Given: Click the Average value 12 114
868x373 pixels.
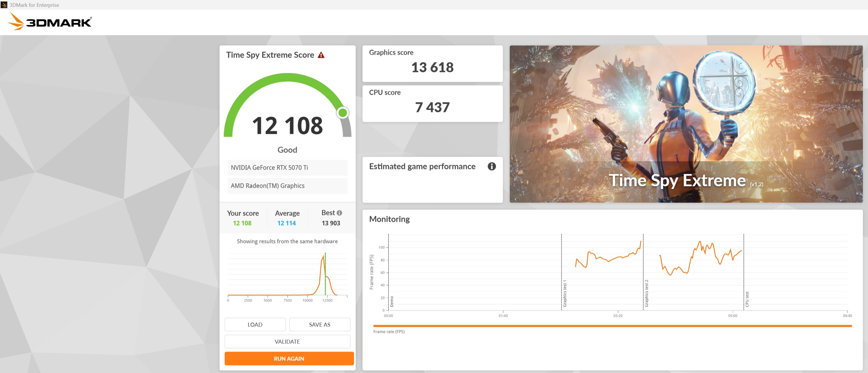Looking at the screenshot, I should click(x=286, y=223).
